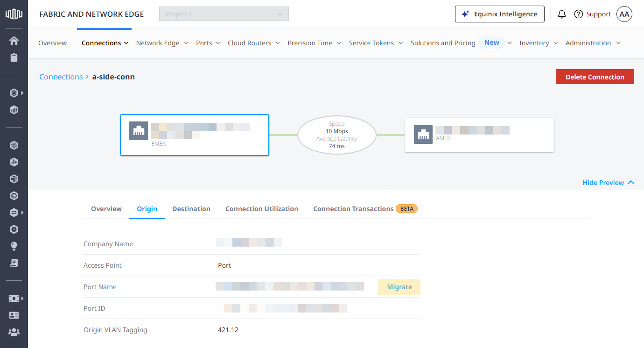The image size is (644, 348).
Task: Open the clock hexagon sidebar icon
Action: point(14,229)
